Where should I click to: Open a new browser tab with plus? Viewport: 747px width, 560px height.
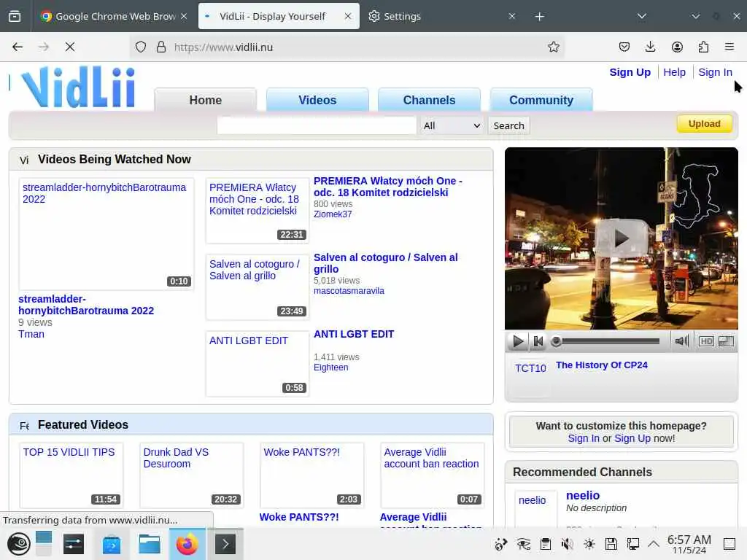[539, 17]
